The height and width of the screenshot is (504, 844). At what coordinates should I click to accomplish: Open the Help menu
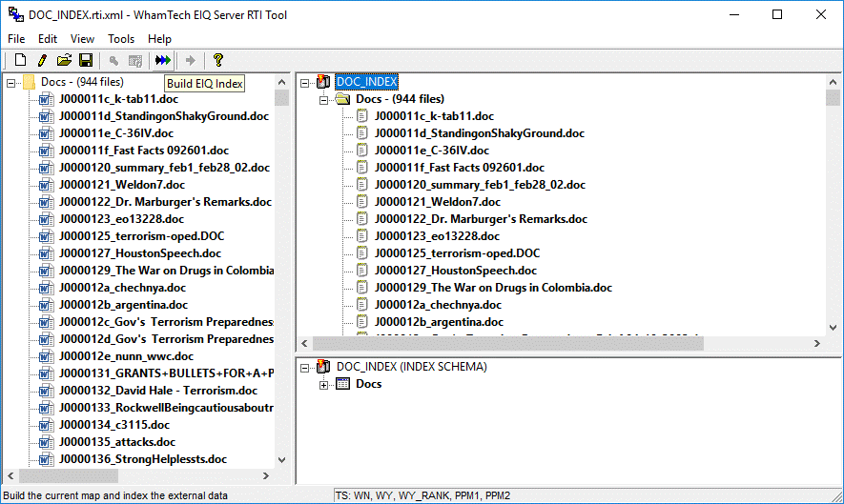pos(159,39)
